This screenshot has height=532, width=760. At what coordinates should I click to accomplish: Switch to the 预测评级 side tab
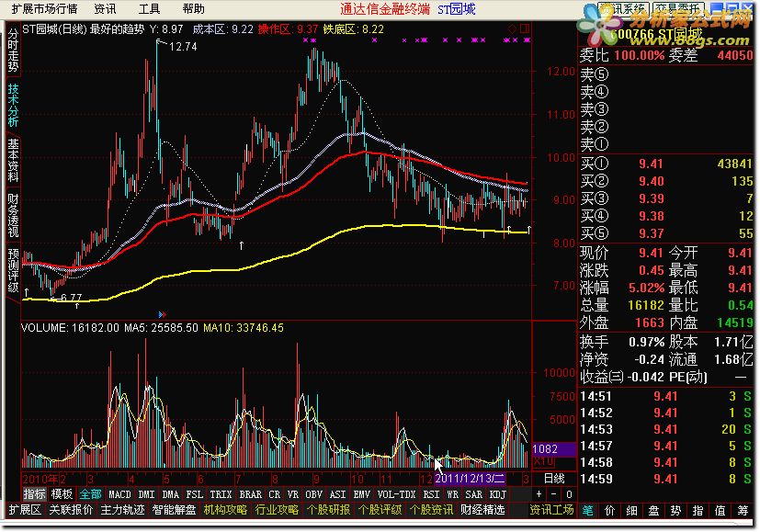click(13, 270)
